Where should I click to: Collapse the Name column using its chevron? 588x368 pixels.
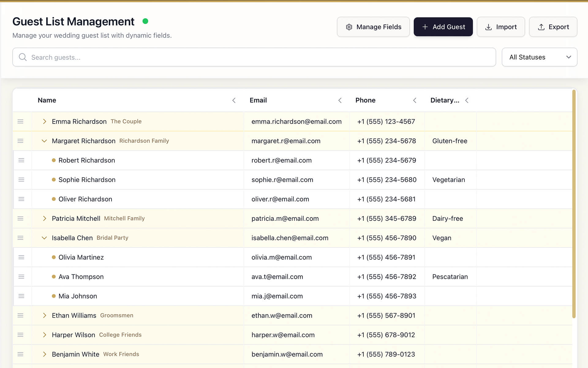click(x=234, y=100)
